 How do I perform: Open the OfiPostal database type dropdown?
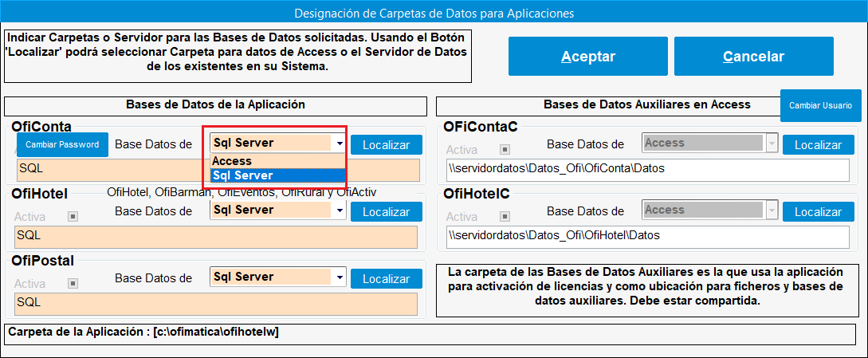tap(338, 277)
